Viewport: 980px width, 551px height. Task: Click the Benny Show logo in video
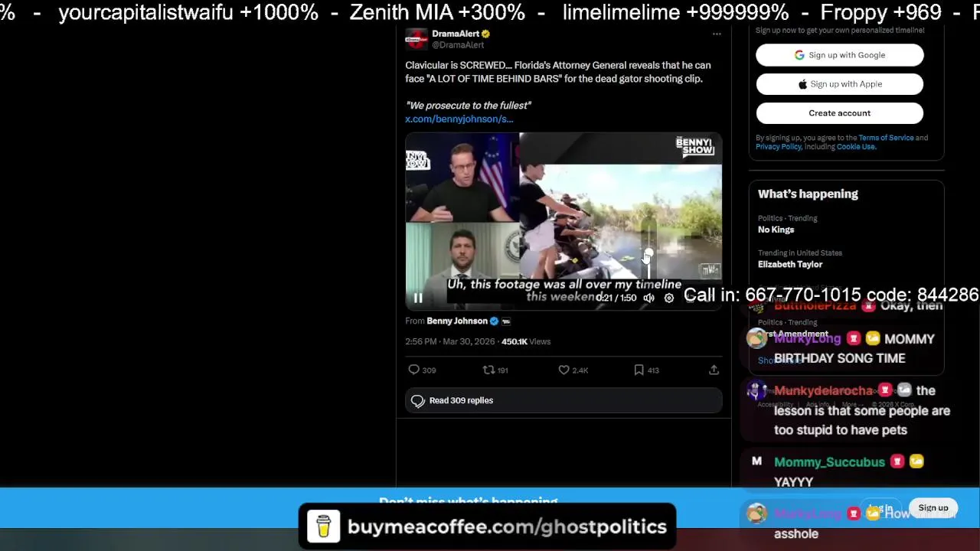696,146
